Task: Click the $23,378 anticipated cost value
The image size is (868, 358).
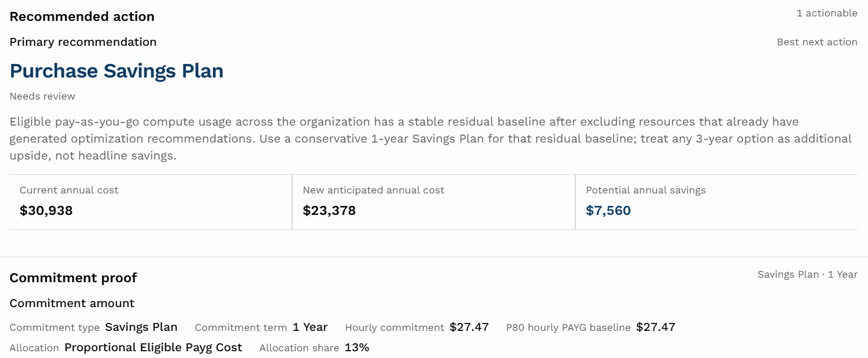Action: click(x=330, y=211)
